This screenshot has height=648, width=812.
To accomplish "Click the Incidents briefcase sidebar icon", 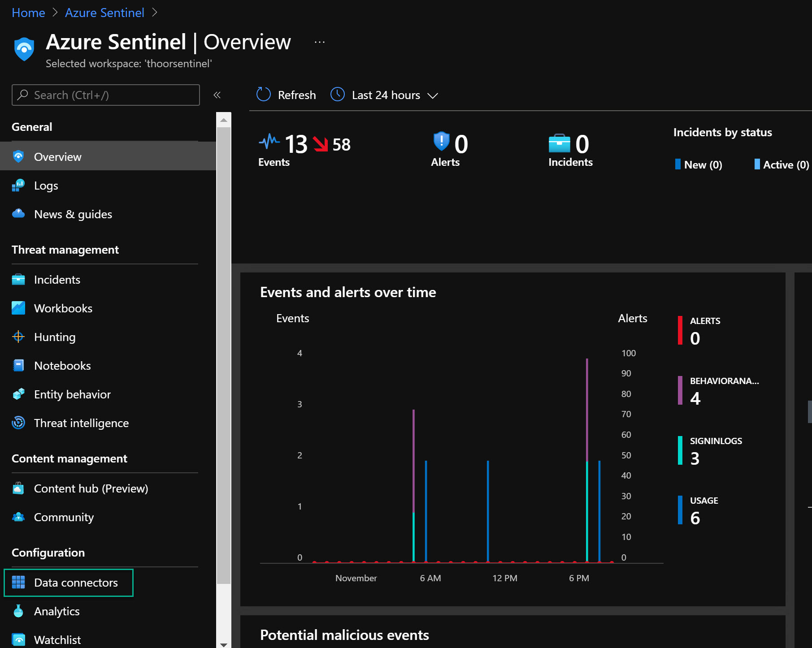I will click(18, 279).
